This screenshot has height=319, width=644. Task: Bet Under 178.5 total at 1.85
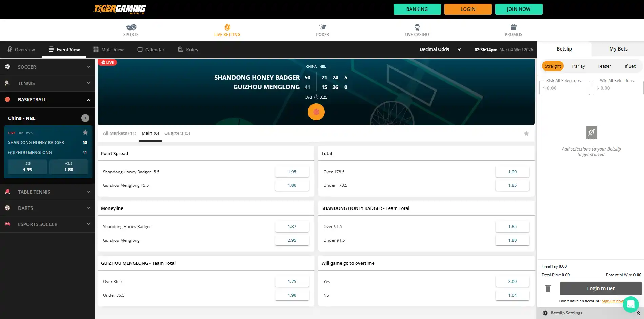coord(512,185)
